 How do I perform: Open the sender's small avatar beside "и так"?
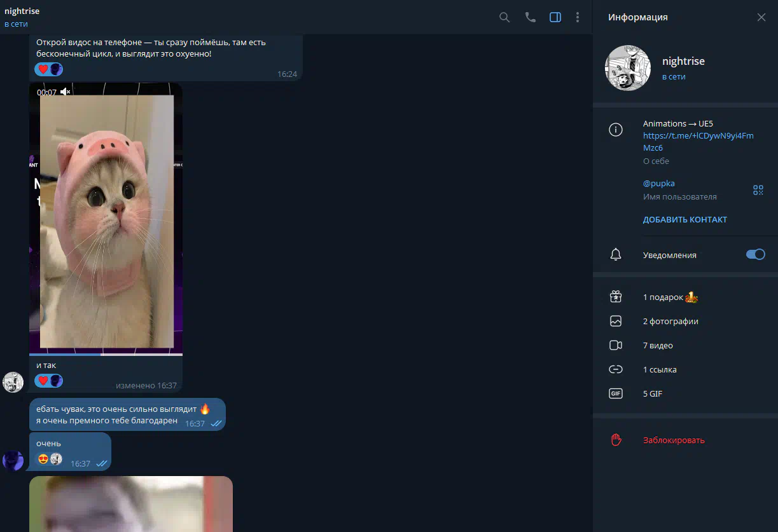point(13,382)
